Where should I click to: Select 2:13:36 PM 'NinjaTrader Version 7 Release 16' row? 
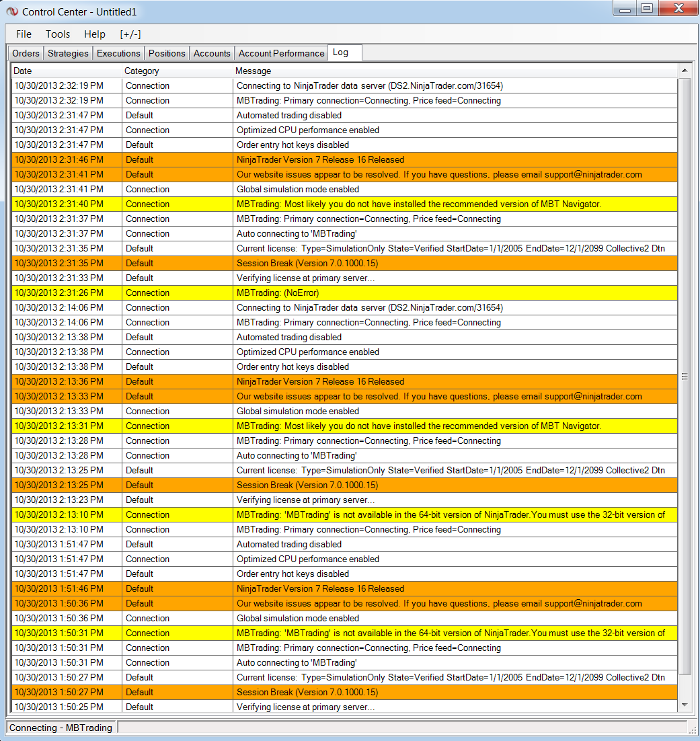[344, 381]
